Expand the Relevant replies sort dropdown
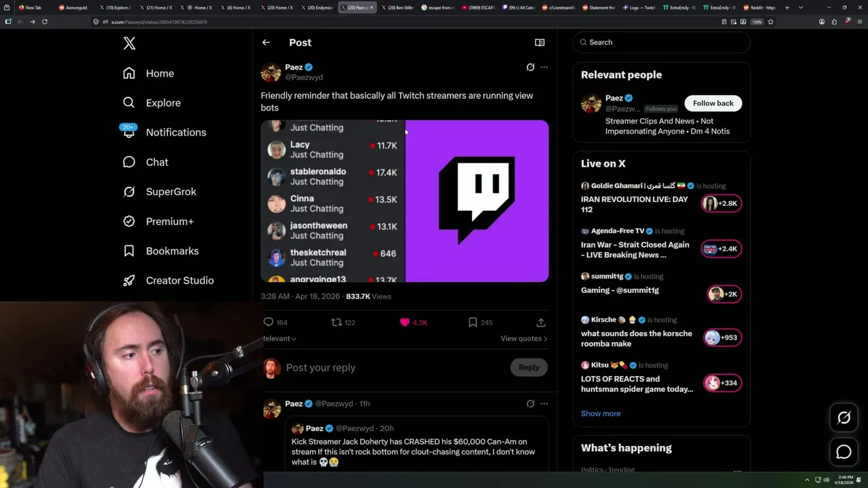Image resolution: width=868 pixels, height=488 pixels. coord(279,338)
